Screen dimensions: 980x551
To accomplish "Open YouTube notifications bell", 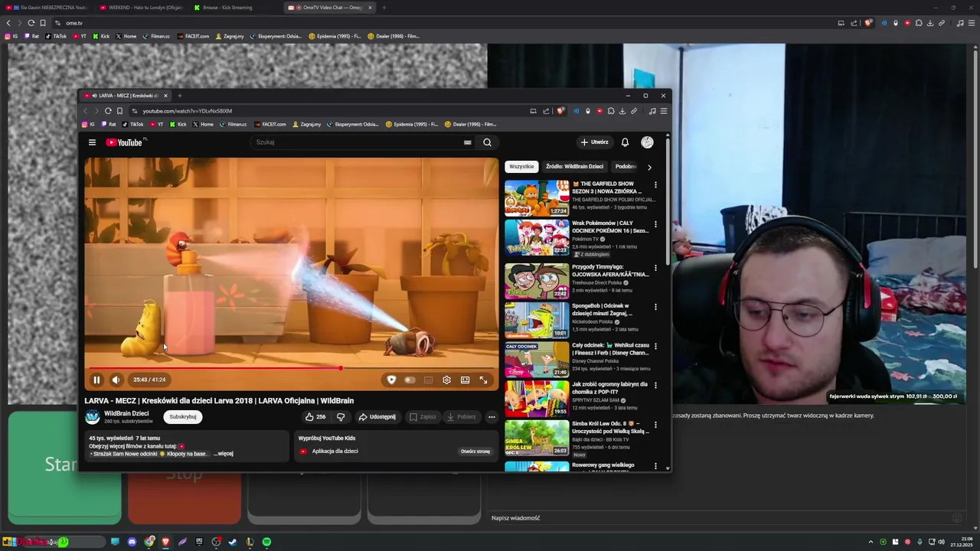I will (625, 142).
